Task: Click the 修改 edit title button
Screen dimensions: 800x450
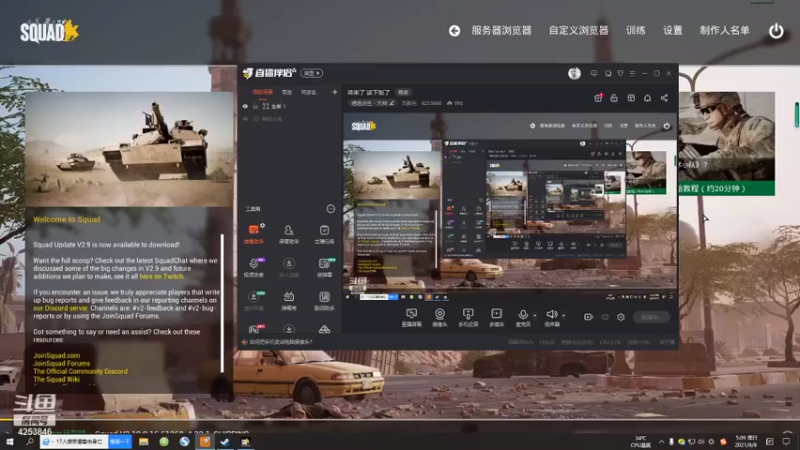Action: pos(403,92)
